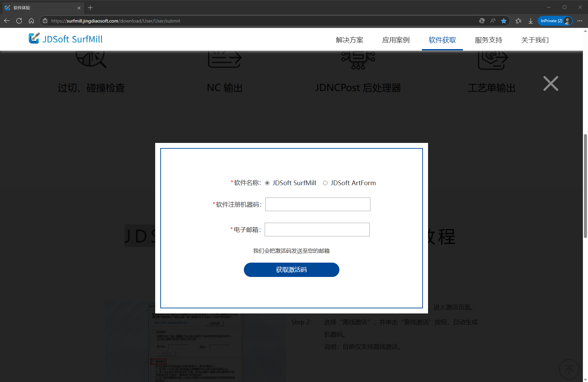The width and height of the screenshot is (588, 382).
Task: Click the 我们会把激活码发送至您的邮箱 text
Action: pyautogui.click(x=291, y=251)
